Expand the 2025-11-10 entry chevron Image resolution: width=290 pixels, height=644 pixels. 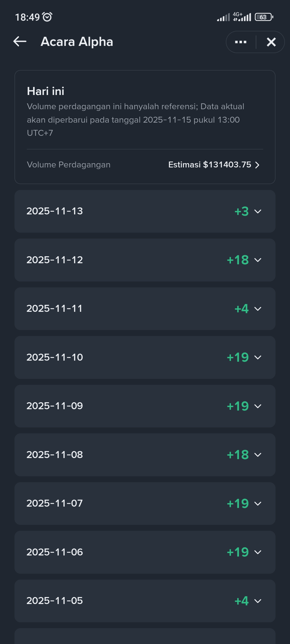tap(258, 357)
